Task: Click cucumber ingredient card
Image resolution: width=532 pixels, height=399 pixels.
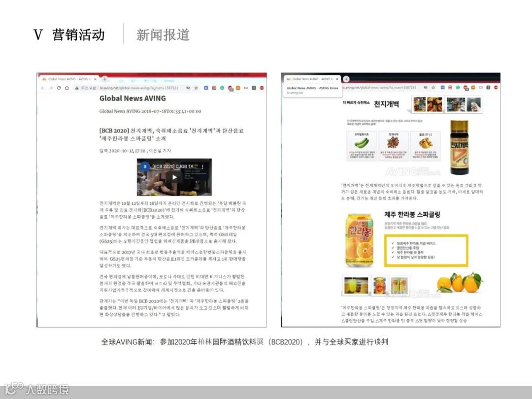Action: (x=362, y=146)
